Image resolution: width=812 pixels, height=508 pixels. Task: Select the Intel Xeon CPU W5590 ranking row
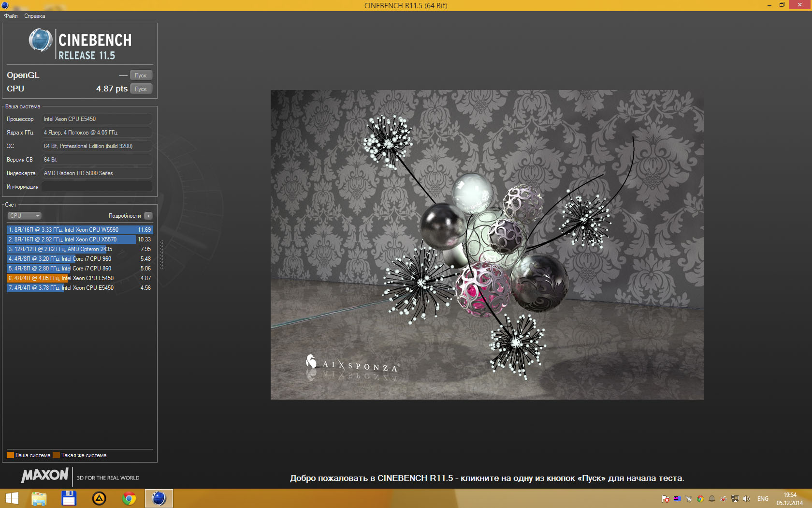point(80,230)
